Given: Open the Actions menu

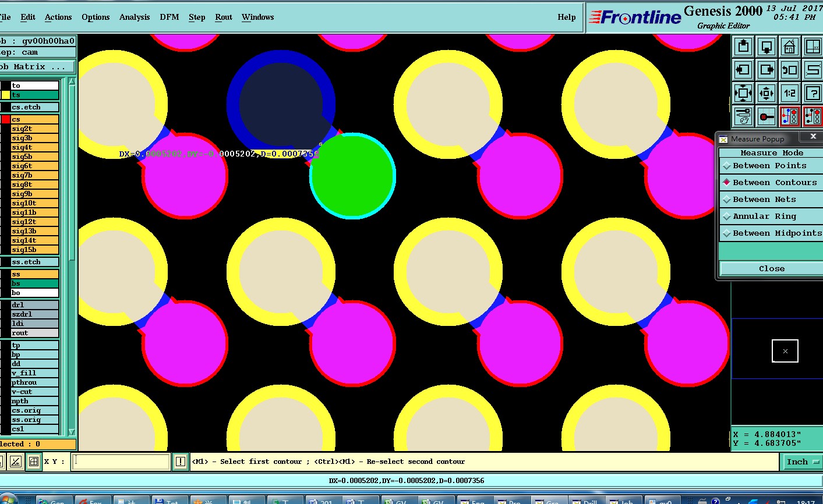Looking at the screenshot, I should coord(58,17).
